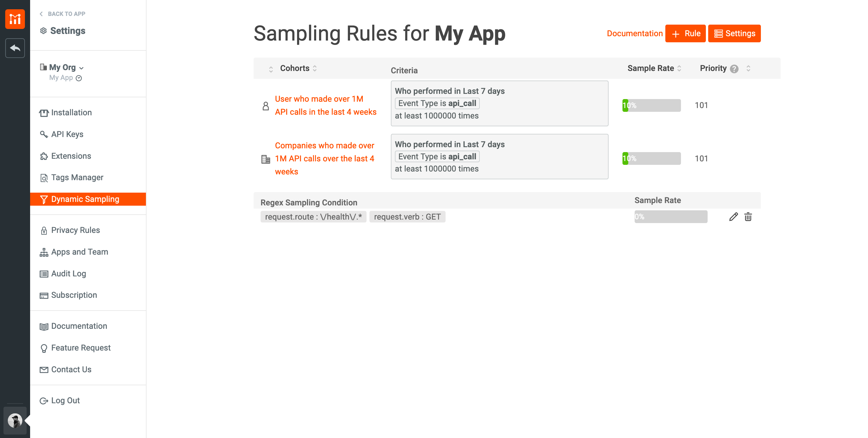
Task: Open the Documentation link near Rule button
Action: click(x=635, y=33)
